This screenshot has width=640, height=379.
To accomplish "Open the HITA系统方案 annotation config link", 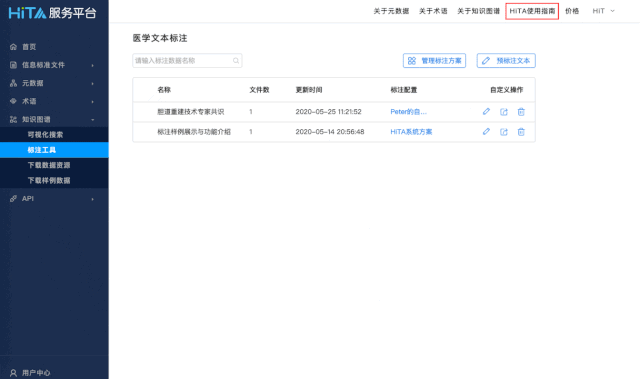I will [x=411, y=132].
